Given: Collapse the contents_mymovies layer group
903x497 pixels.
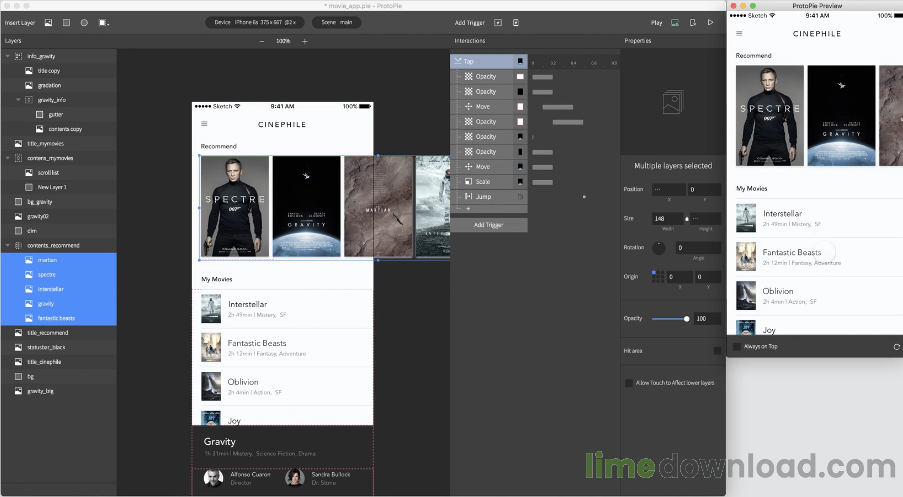Looking at the screenshot, I should tap(7, 158).
